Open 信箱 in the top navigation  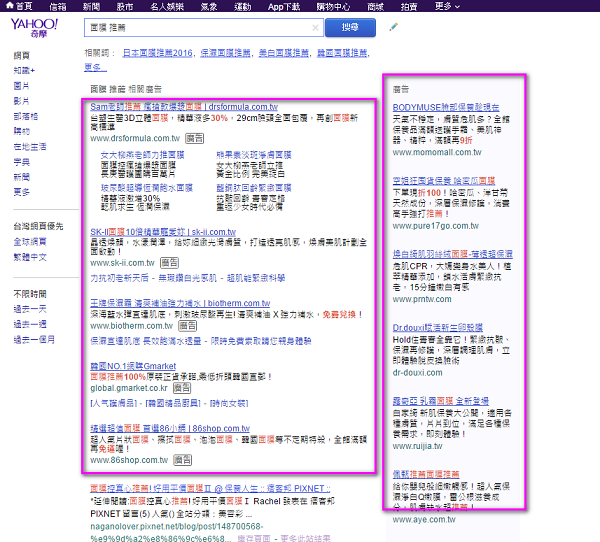click(58, 7)
